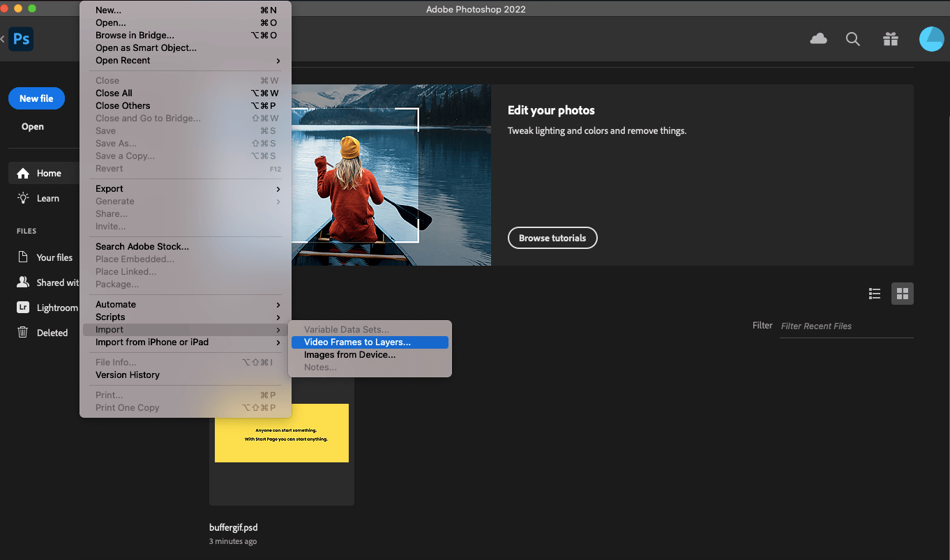
Task: Open the search panel
Action: tap(852, 39)
